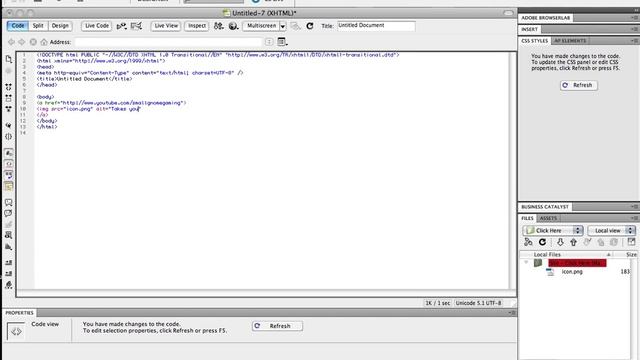This screenshot has width=640, height=360.
Task: Click the Stop loading icon in the address bar
Action: click(x=33, y=42)
